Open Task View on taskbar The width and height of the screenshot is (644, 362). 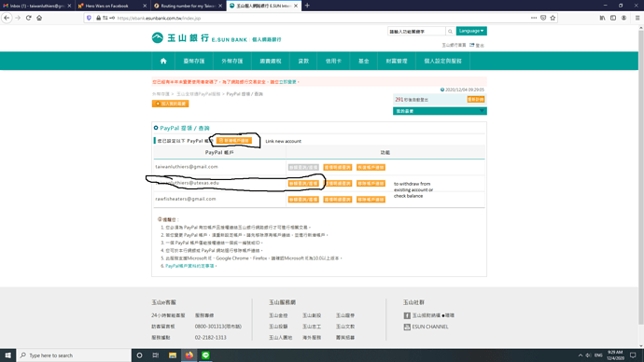[156, 355]
